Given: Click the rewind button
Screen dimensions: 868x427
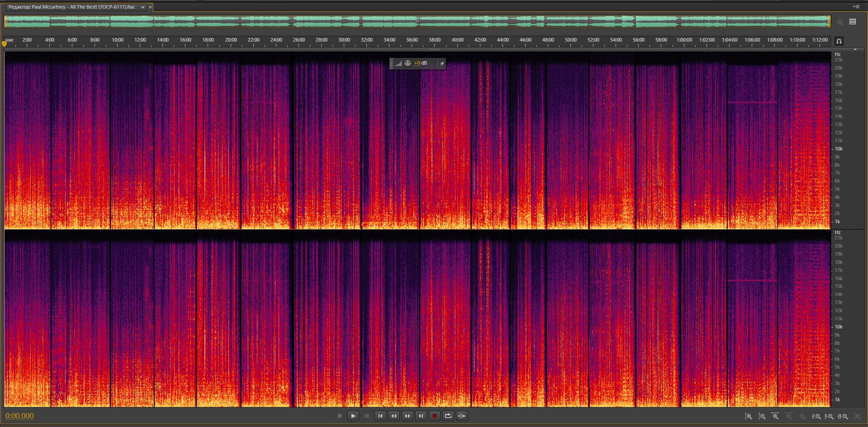Looking at the screenshot, I should coord(394,416).
